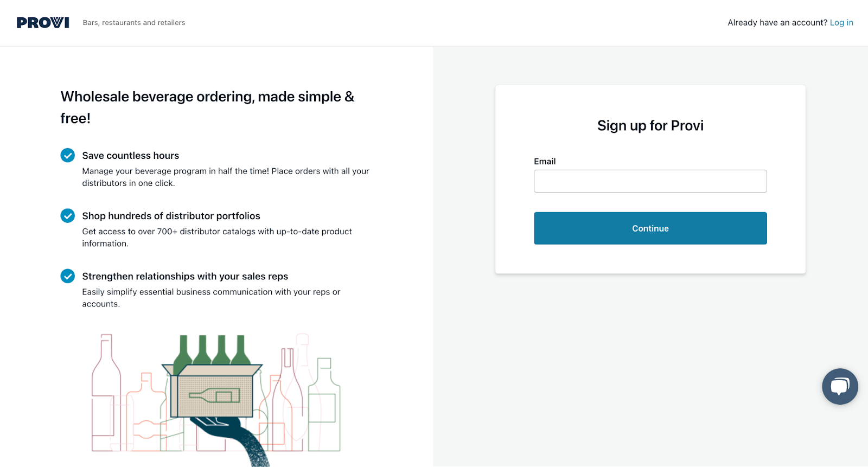Click the Bars, restaurants and retailers tagline
The height and width of the screenshot is (467, 868).
click(x=133, y=22)
